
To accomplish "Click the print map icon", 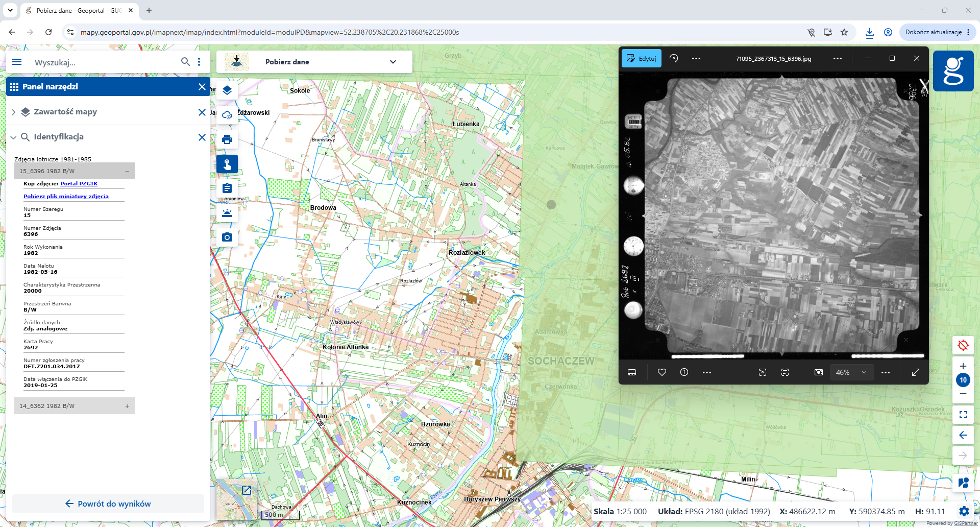I will pyautogui.click(x=227, y=139).
